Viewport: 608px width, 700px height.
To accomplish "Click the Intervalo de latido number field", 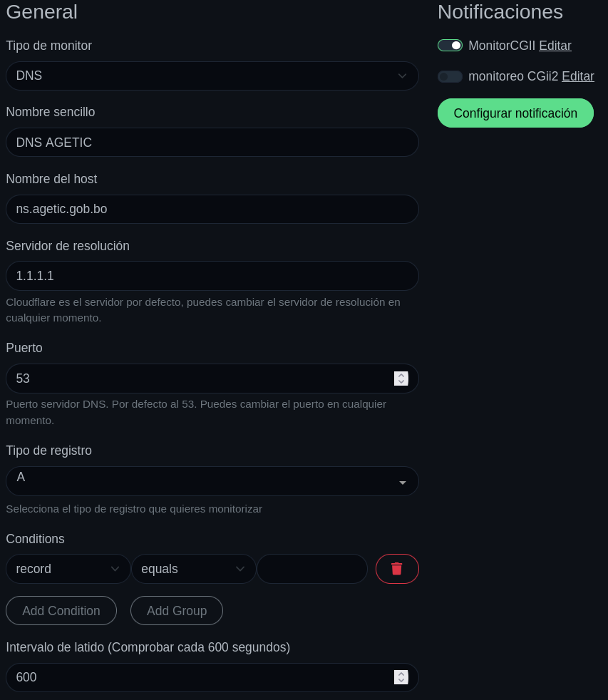I will 200,677.
